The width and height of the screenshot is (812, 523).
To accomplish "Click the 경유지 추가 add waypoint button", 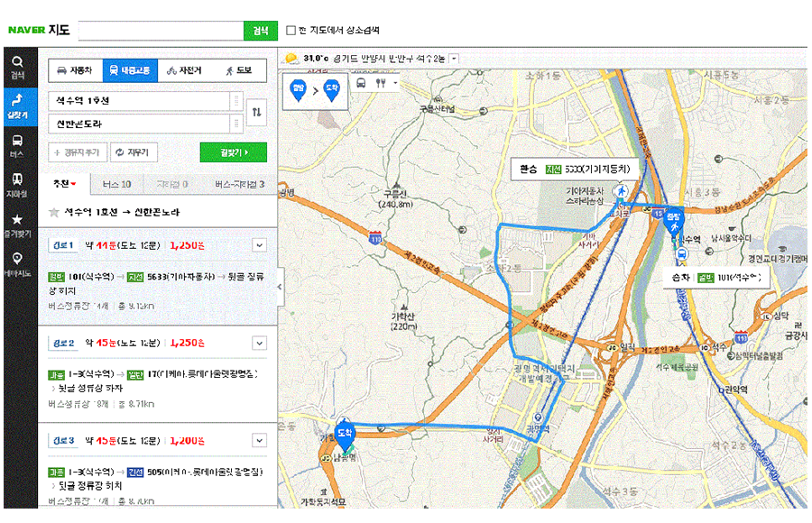I will [78, 152].
